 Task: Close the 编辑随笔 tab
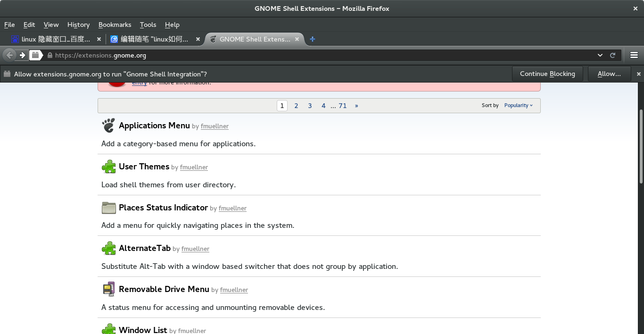[198, 39]
